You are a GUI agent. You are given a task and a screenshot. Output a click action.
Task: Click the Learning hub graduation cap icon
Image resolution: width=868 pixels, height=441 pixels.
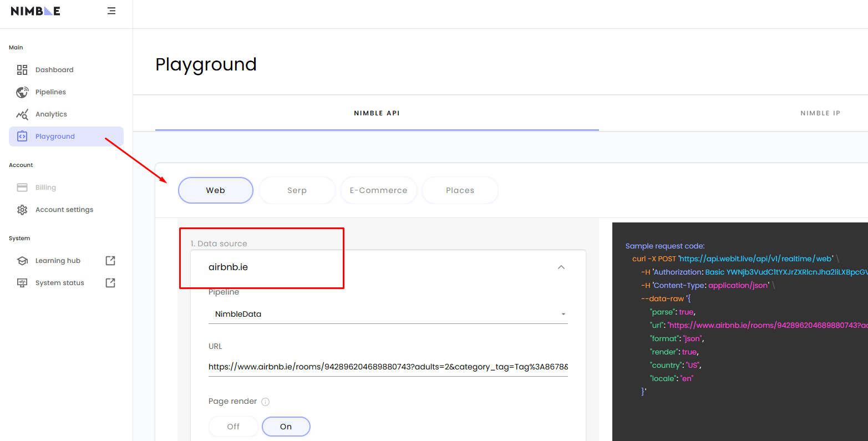point(22,261)
